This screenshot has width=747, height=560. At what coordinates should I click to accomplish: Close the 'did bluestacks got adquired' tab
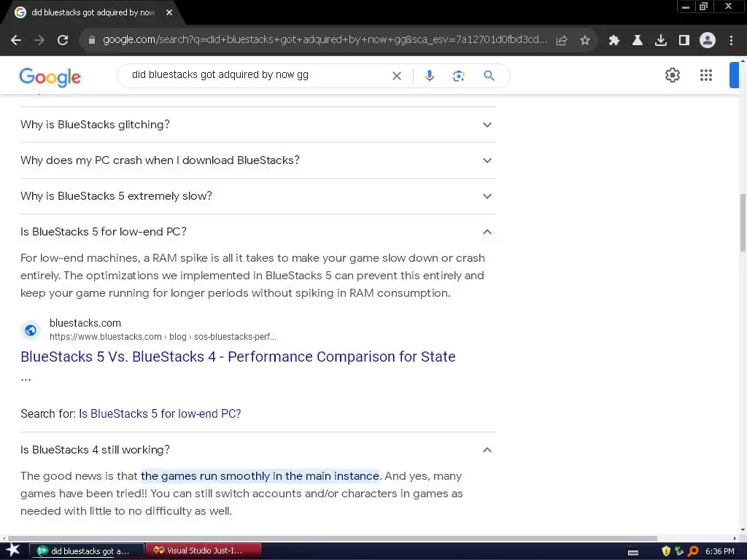(169, 13)
